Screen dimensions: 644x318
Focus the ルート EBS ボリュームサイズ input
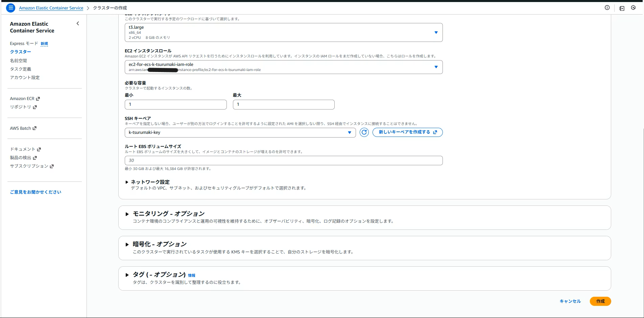pos(284,161)
